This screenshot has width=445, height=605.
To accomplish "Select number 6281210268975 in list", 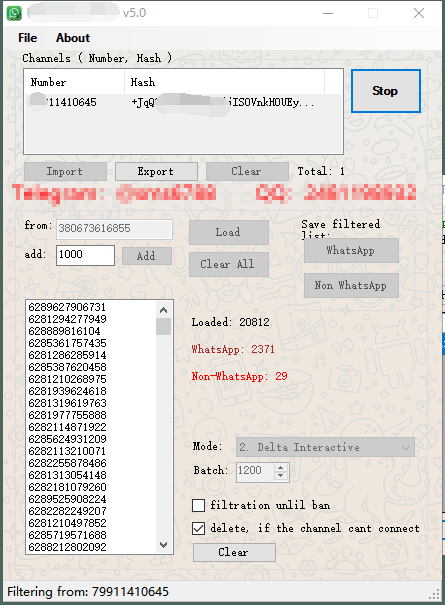I will click(67, 379).
